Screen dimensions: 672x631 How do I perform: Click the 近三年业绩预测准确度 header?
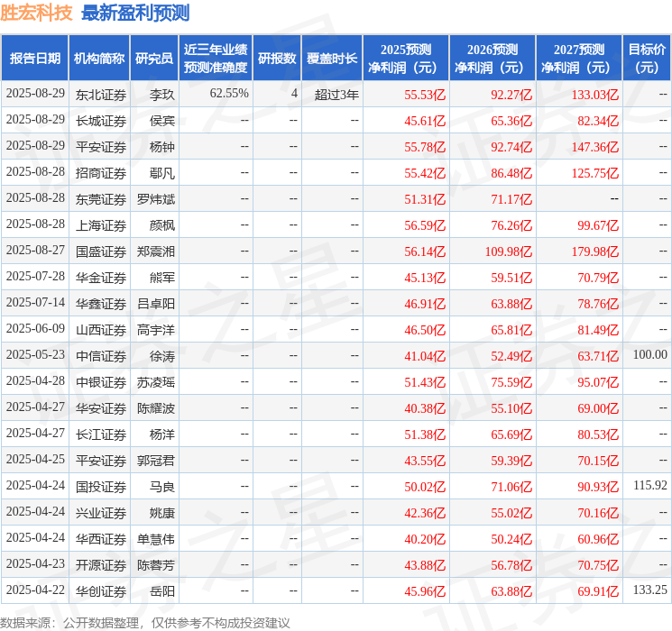[216, 59]
